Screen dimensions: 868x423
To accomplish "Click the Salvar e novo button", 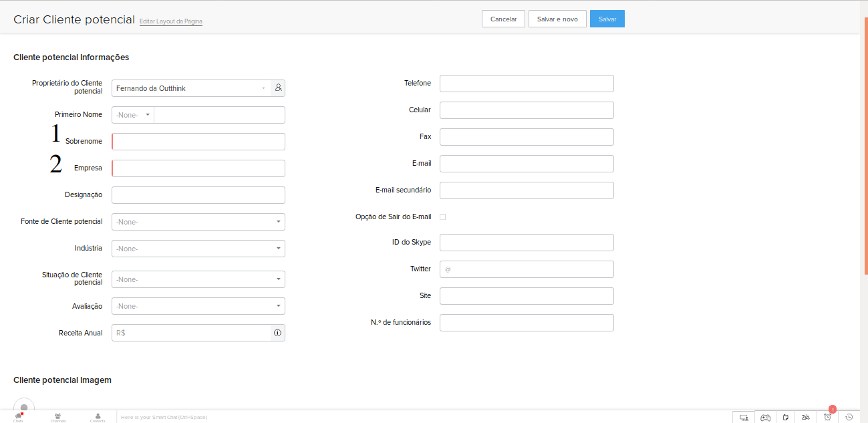I will click(x=557, y=19).
